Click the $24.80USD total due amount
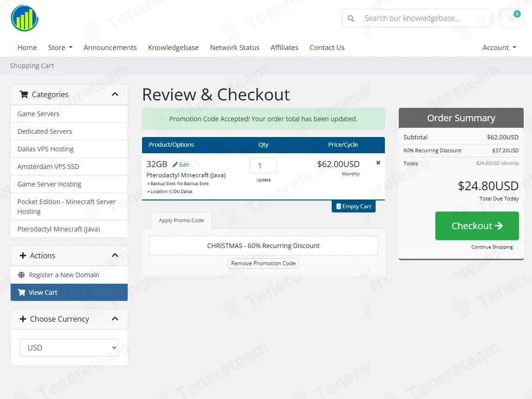 pos(488,186)
